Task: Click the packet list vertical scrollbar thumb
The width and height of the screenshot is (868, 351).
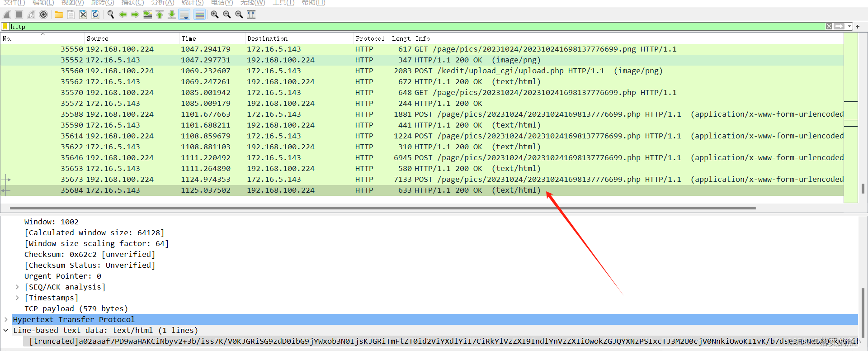Action: pyautogui.click(x=863, y=188)
